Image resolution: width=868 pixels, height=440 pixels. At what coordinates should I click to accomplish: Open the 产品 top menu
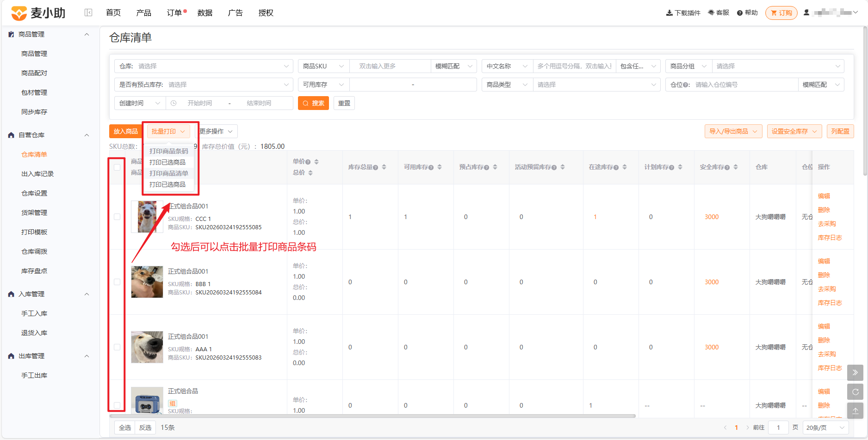point(144,13)
